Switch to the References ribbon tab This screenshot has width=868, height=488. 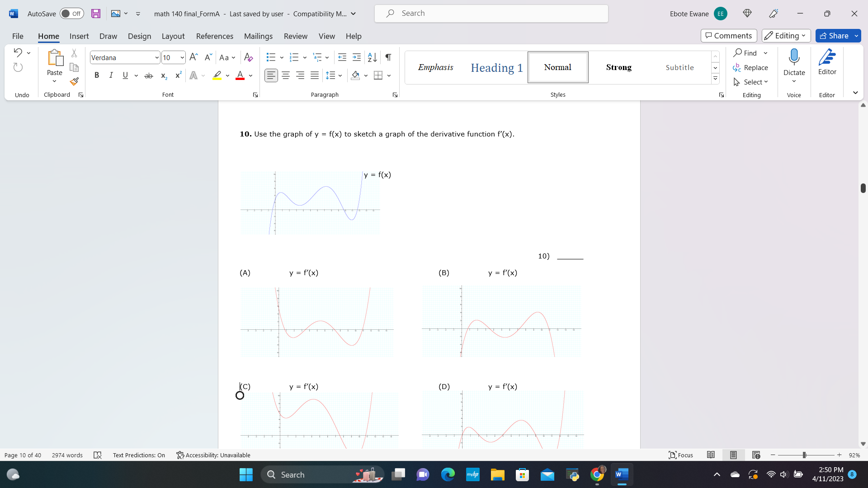(215, 36)
